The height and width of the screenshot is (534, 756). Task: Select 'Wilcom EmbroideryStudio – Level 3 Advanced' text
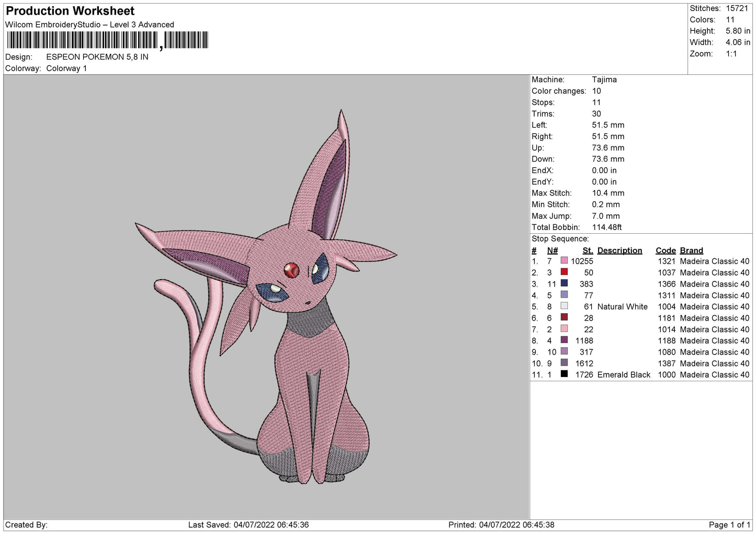coord(89,25)
